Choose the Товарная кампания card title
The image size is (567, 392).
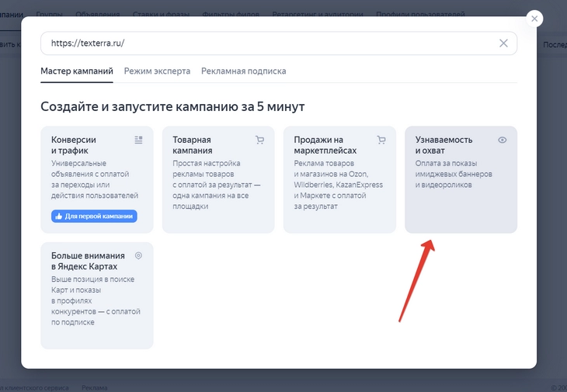coord(193,145)
